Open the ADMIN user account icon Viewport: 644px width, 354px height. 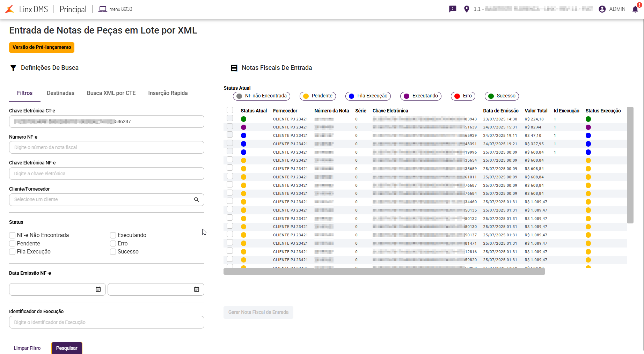pos(602,9)
